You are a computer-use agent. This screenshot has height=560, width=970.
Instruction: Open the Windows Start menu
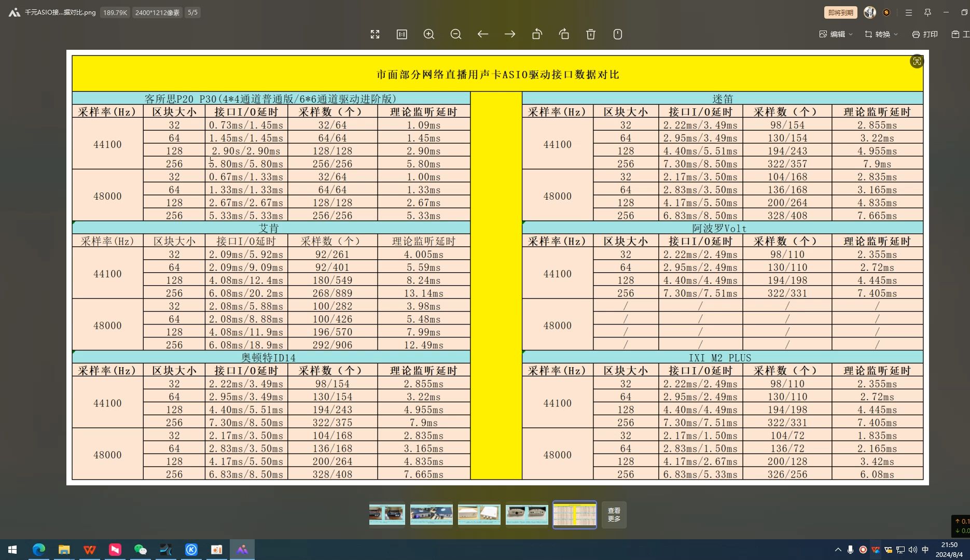[12, 550]
